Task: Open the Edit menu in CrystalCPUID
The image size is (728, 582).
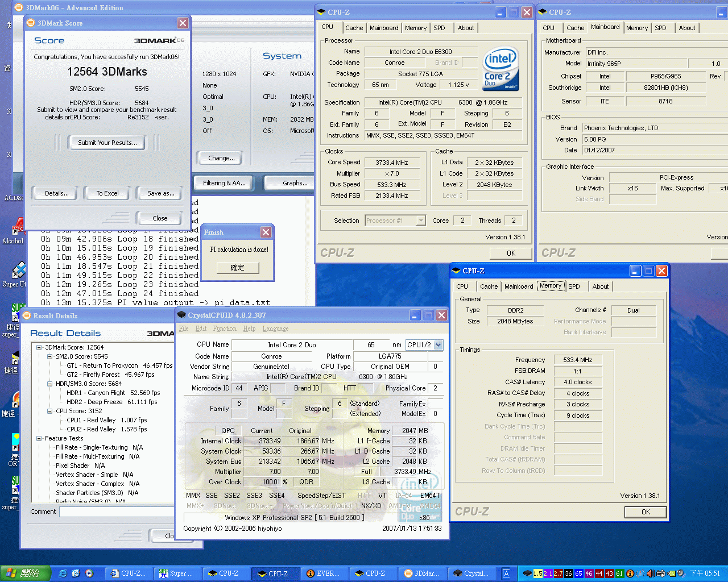Action: 201,329
